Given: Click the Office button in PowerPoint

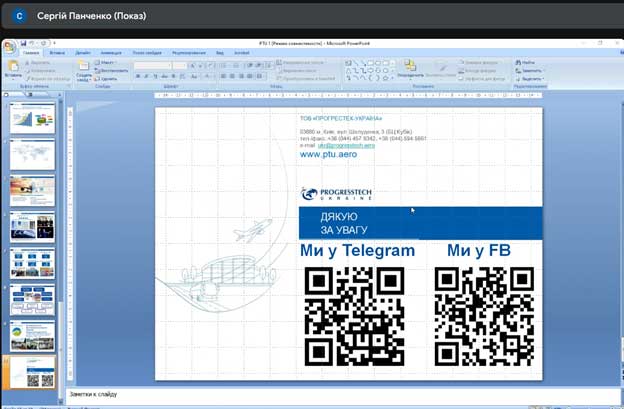Looking at the screenshot, I should pos(8,45).
